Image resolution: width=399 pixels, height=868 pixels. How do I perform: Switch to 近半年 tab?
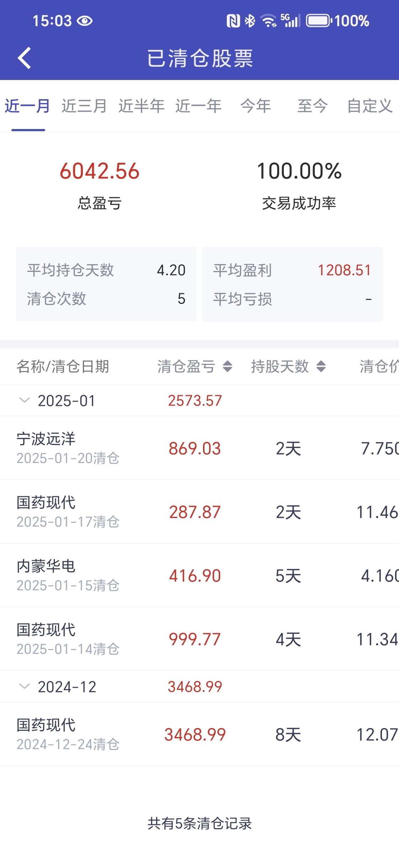point(141,106)
